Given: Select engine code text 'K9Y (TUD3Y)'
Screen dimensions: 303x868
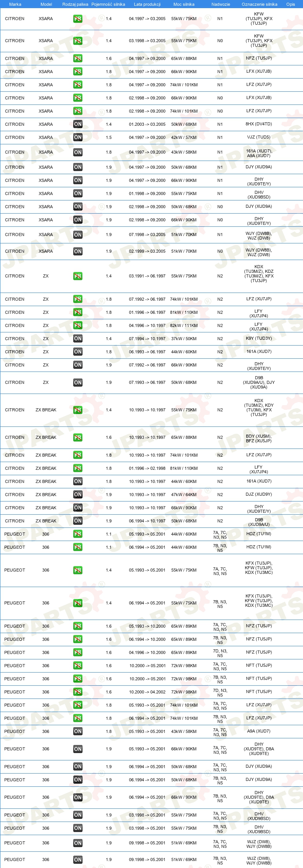Looking at the screenshot, I should coord(259,339).
